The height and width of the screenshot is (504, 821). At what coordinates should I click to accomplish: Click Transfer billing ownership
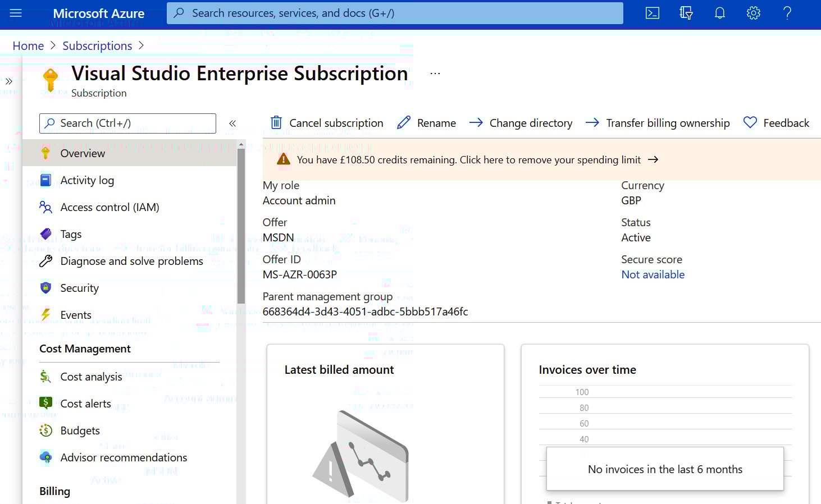tap(658, 123)
